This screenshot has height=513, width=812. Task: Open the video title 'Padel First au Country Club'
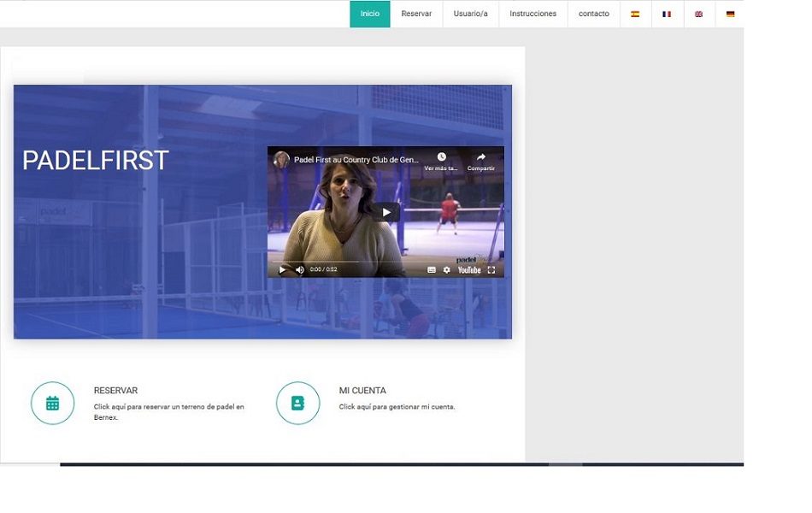[356, 160]
